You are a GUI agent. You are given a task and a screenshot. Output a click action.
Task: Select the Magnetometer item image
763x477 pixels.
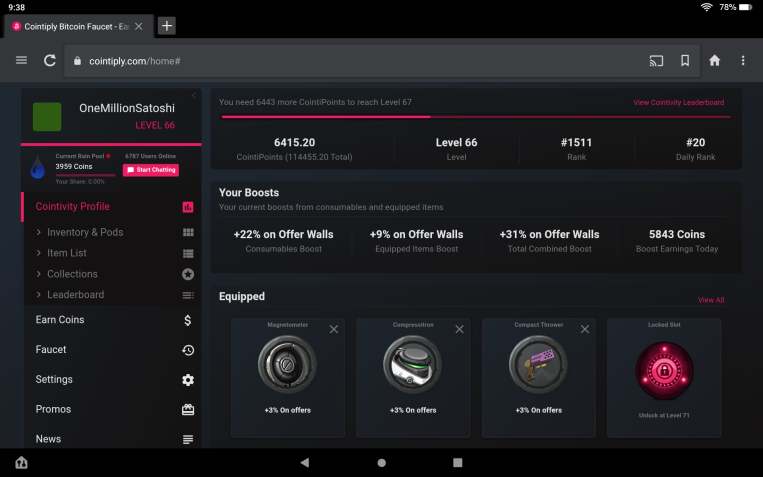coord(287,365)
